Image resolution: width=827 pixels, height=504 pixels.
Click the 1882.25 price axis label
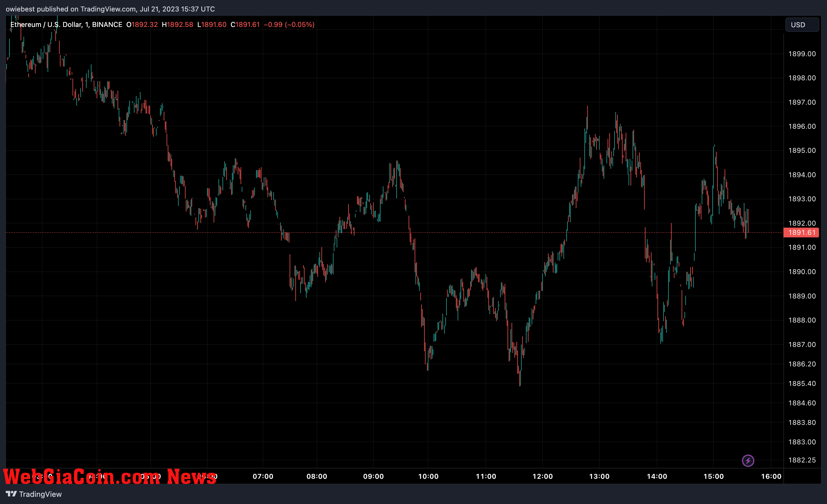click(802, 460)
